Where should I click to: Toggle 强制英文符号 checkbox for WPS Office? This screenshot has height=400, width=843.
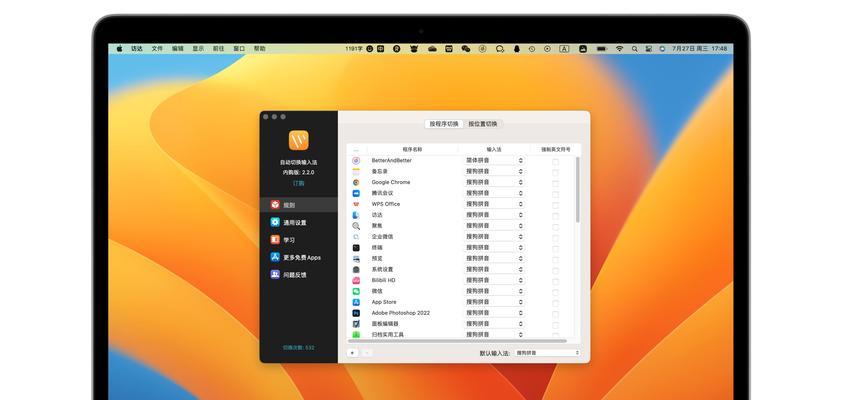555,205
